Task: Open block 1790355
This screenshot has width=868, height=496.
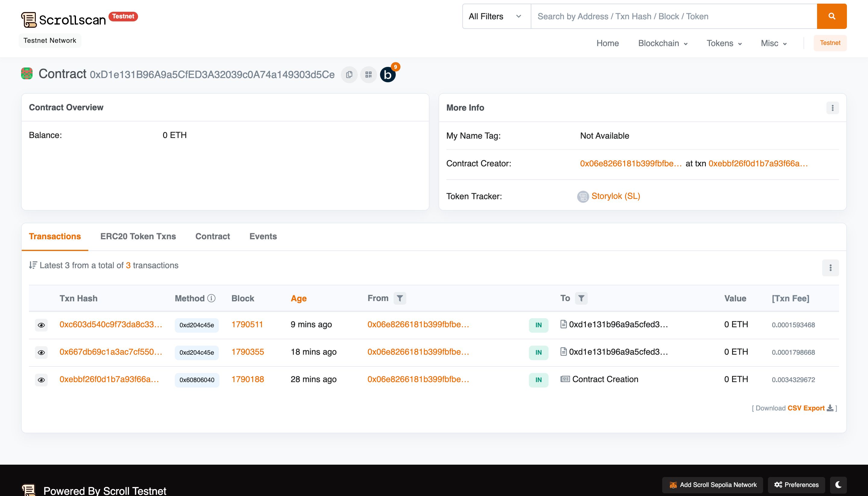Action: click(248, 352)
